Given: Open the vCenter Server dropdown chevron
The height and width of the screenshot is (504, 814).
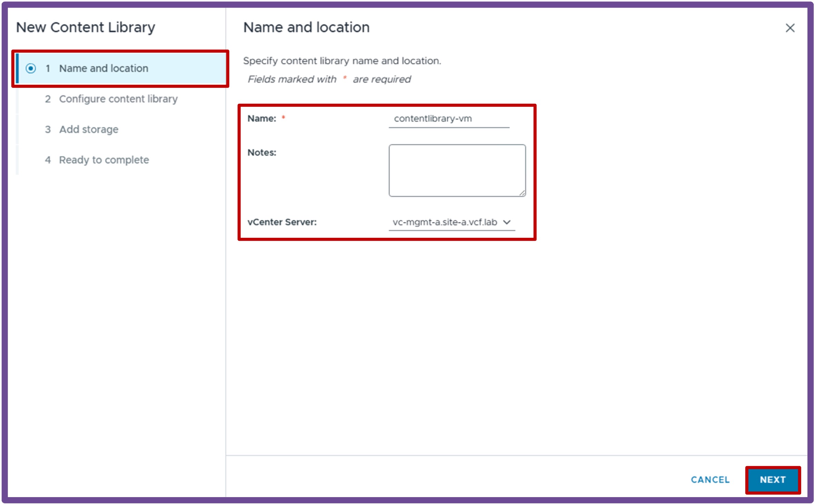Looking at the screenshot, I should [506, 222].
